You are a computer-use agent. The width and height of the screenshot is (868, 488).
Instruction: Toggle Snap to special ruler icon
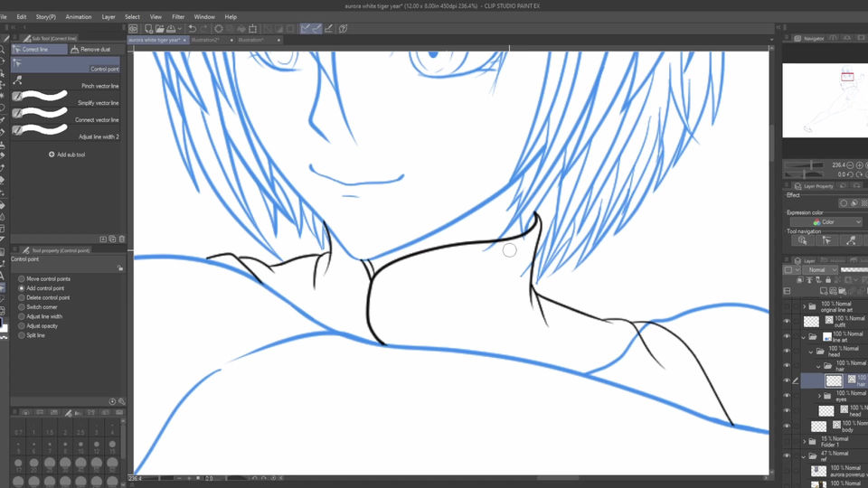click(316, 29)
